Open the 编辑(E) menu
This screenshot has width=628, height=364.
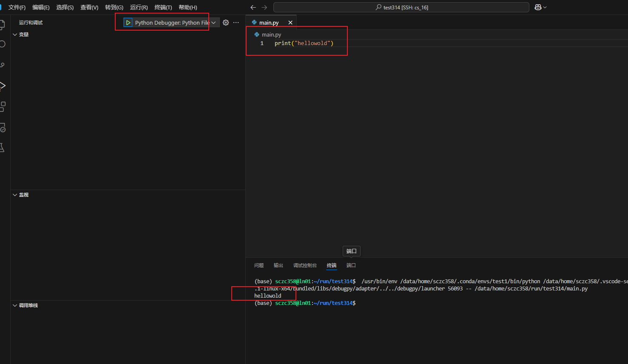point(41,7)
